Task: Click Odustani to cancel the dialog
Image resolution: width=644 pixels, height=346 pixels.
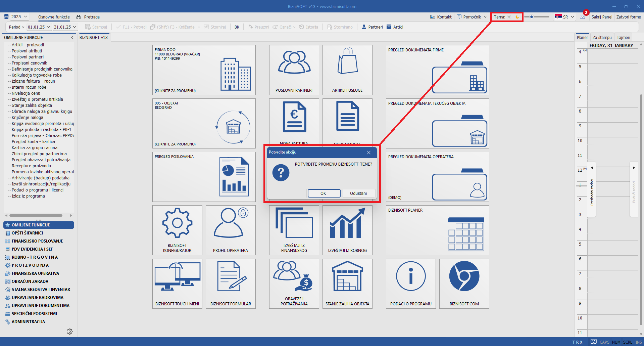Action: pos(358,193)
